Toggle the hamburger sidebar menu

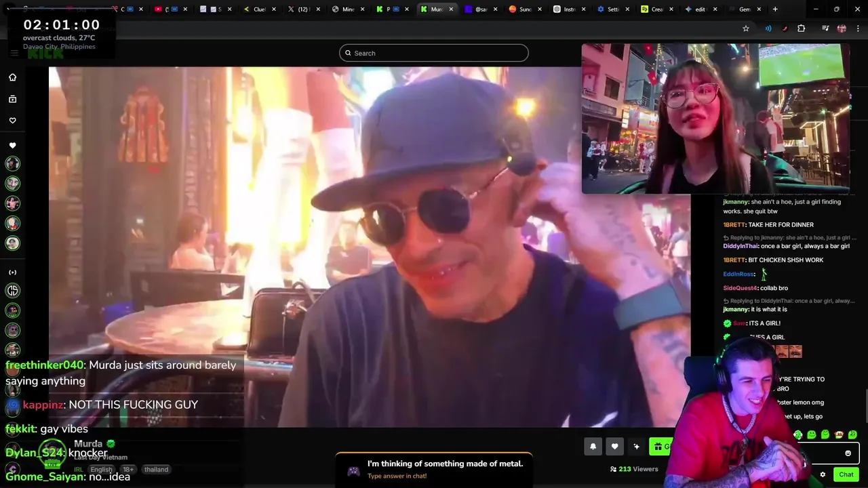(x=14, y=53)
